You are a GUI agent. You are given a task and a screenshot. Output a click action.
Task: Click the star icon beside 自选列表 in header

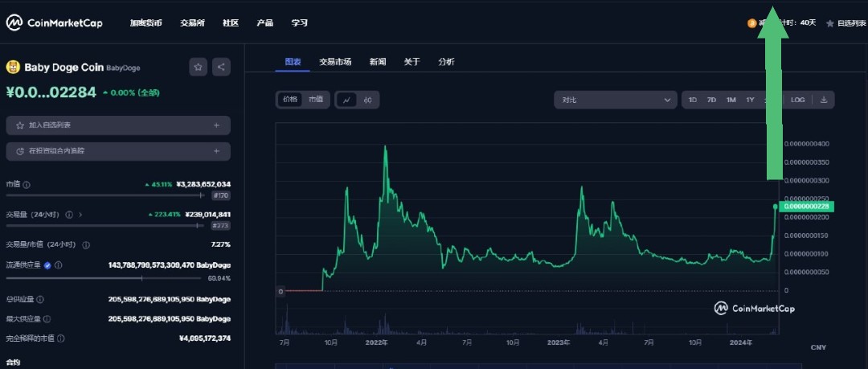pyautogui.click(x=829, y=23)
